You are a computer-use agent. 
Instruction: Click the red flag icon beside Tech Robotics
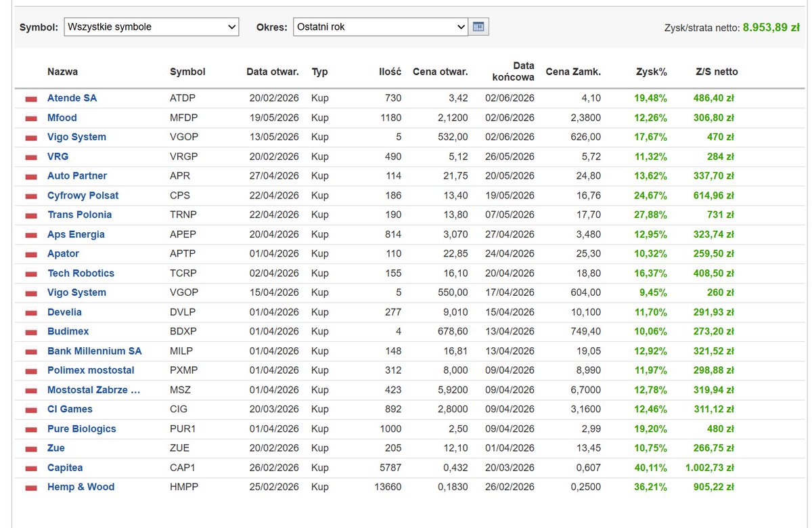31,274
